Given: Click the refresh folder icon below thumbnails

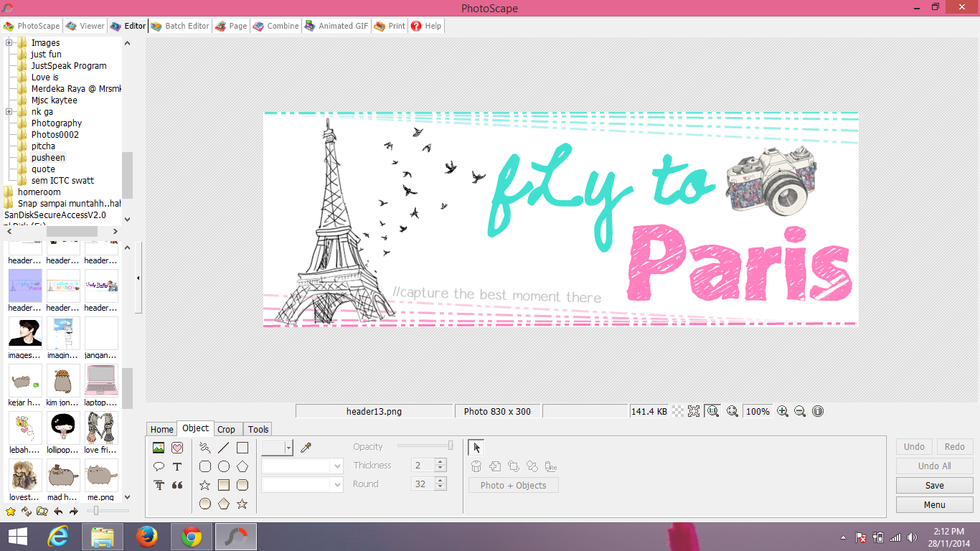Looking at the screenshot, I should click(x=27, y=512).
